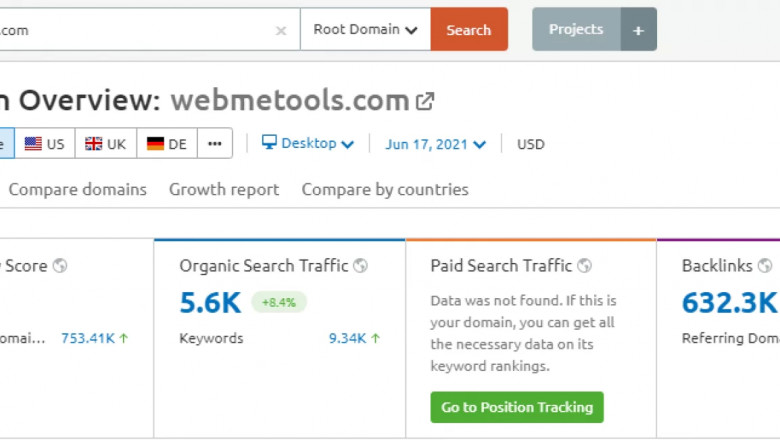
Task: Open the 9.34K keywords link
Action: (x=354, y=338)
